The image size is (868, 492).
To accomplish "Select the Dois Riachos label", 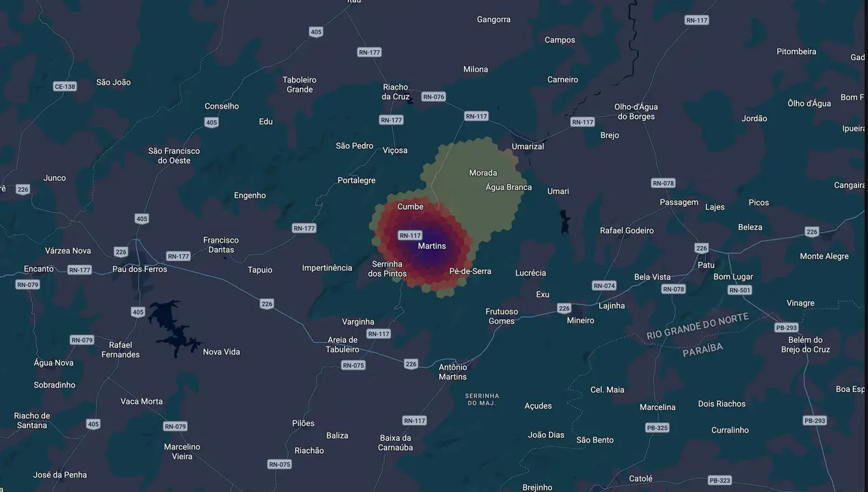I will point(722,404).
